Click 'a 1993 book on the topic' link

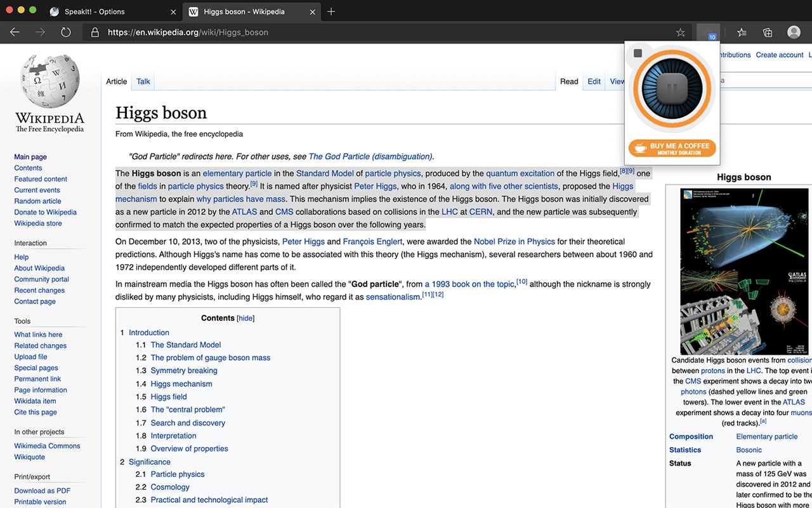(x=469, y=284)
